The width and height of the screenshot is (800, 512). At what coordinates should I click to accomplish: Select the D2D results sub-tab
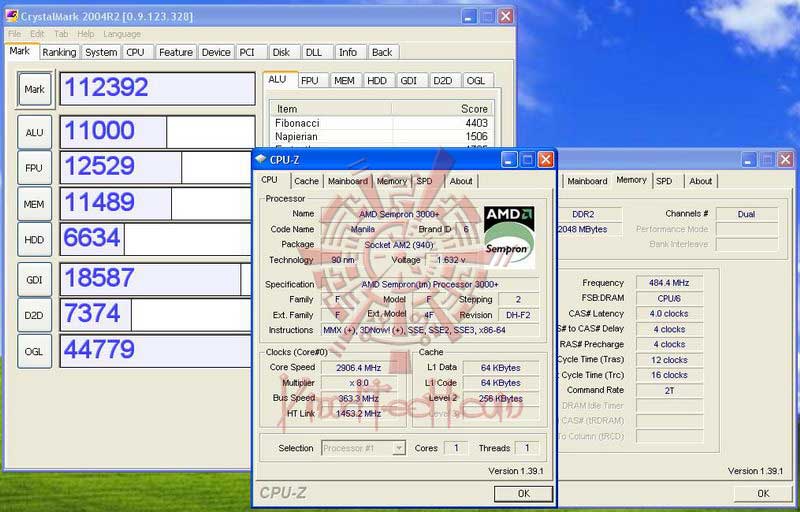pos(443,81)
